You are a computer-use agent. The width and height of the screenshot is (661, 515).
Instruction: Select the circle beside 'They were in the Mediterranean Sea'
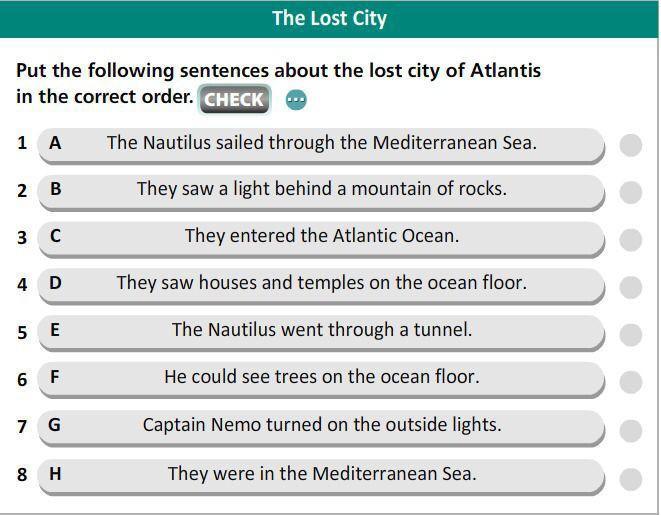point(631,480)
